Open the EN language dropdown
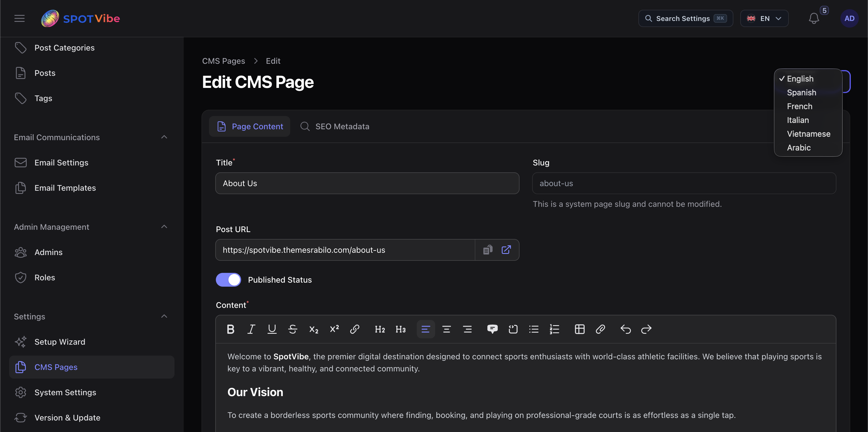Image resolution: width=868 pixels, height=432 pixels. pyautogui.click(x=764, y=19)
